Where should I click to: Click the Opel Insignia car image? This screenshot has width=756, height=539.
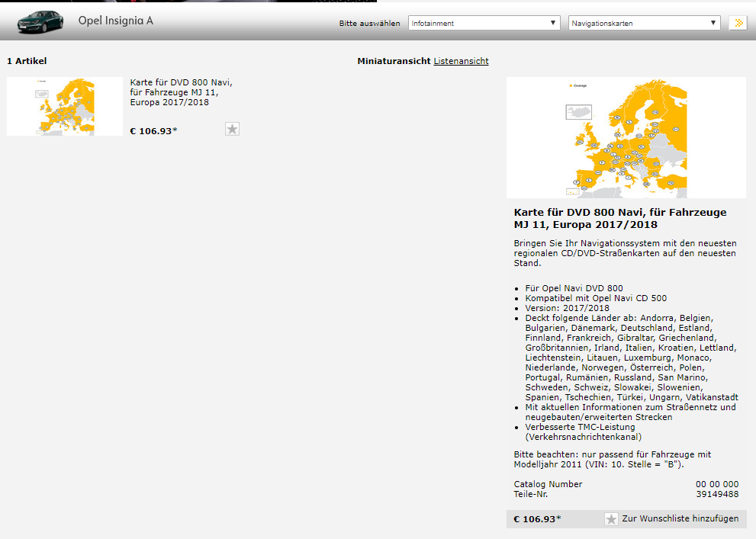pyautogui.click(x=40, y=22)
